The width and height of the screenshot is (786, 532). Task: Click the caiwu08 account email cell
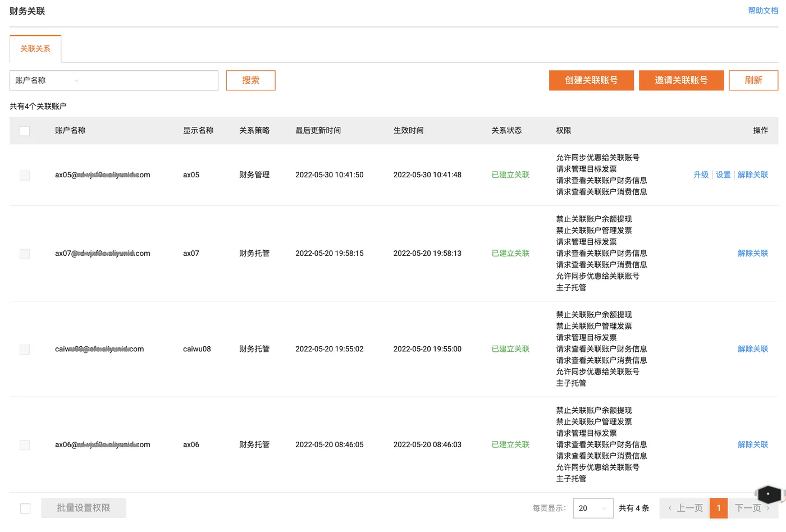pyautogui.click(x=99, y=348)
